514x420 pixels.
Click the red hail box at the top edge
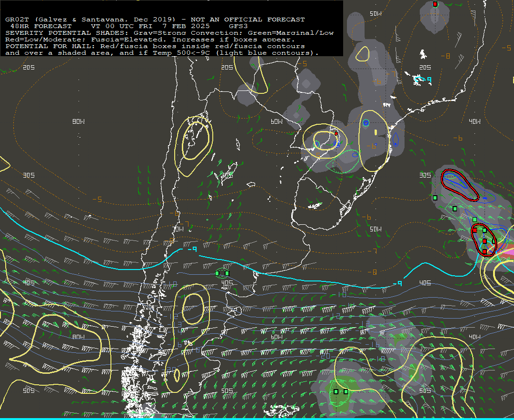coord(435,4)
